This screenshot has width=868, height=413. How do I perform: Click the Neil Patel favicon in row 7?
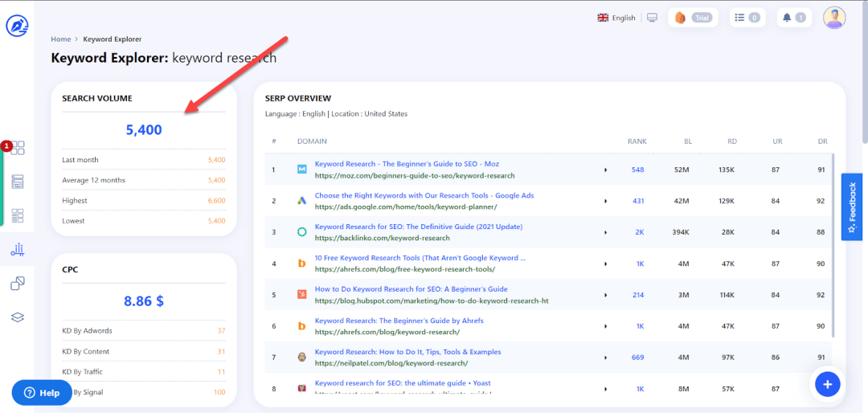[x=301, y=357]
